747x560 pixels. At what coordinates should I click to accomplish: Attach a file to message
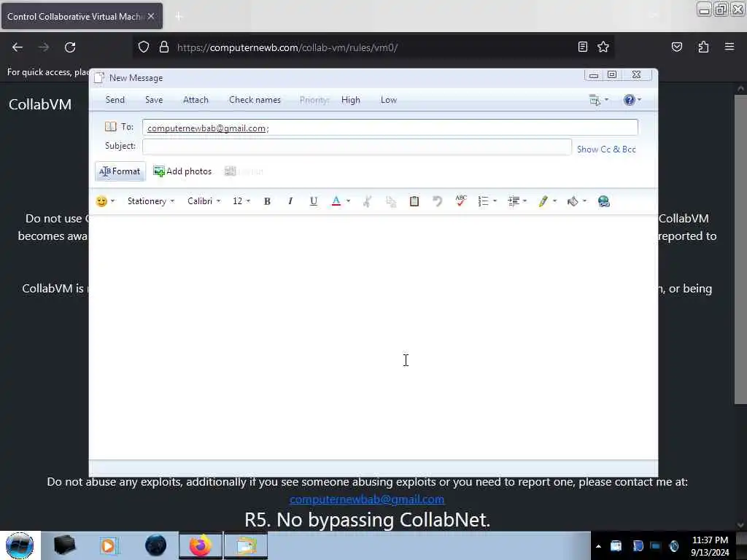point(196,100)
